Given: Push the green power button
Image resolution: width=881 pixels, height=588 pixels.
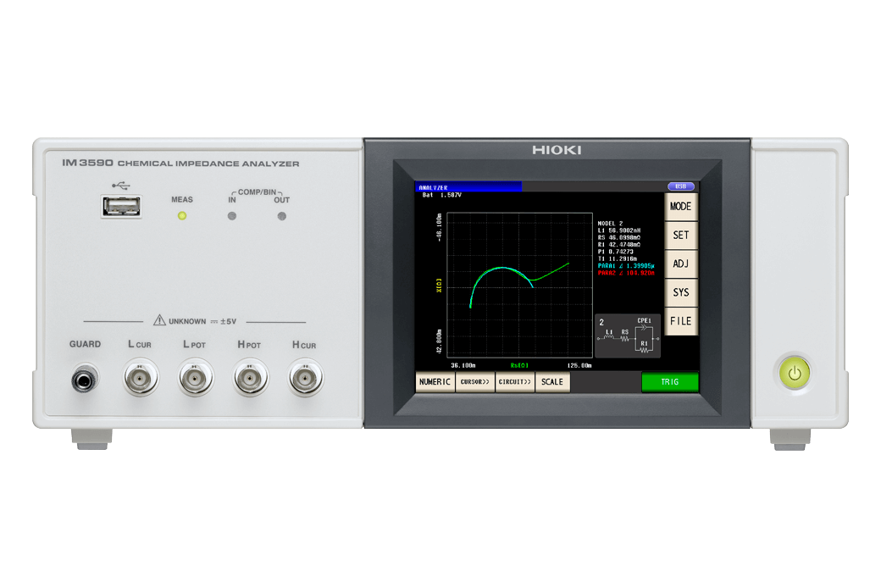Looking at the screenshot, I should [x=795, y=373].
